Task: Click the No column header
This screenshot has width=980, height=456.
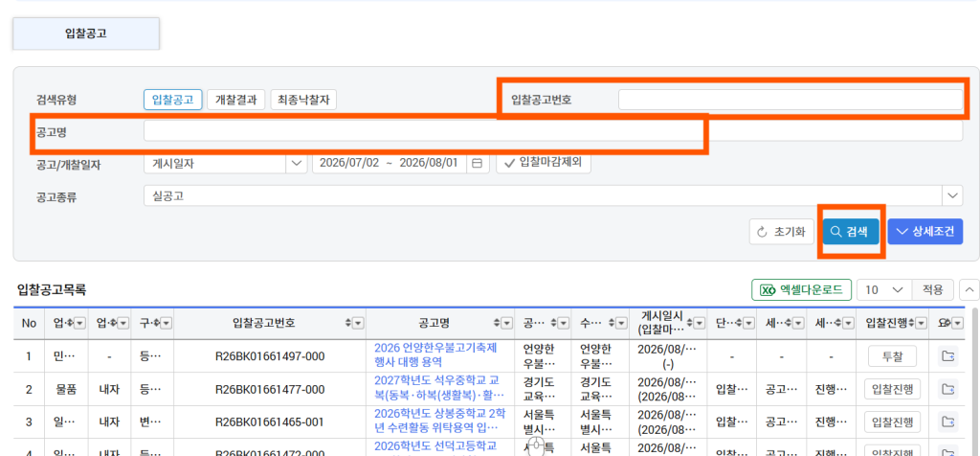Action: pos(29,323)
